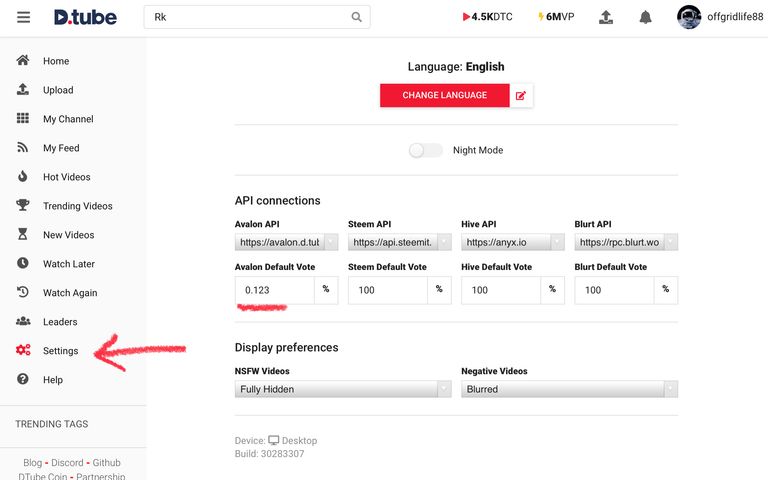This screenshot has width=768, height=480.
Task: Open My Channel in sidebar
Action: (68, 119)
